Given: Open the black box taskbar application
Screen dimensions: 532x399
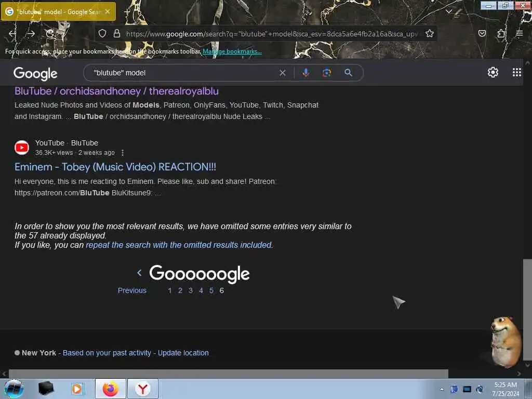Looking at the screenshot, I should tap(46, 389).
